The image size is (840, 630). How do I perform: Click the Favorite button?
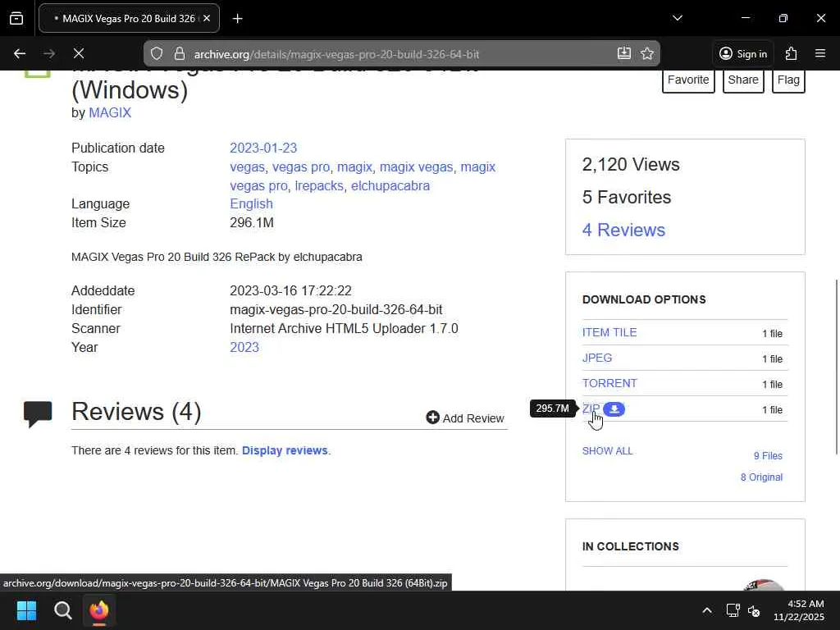[688, 80]
